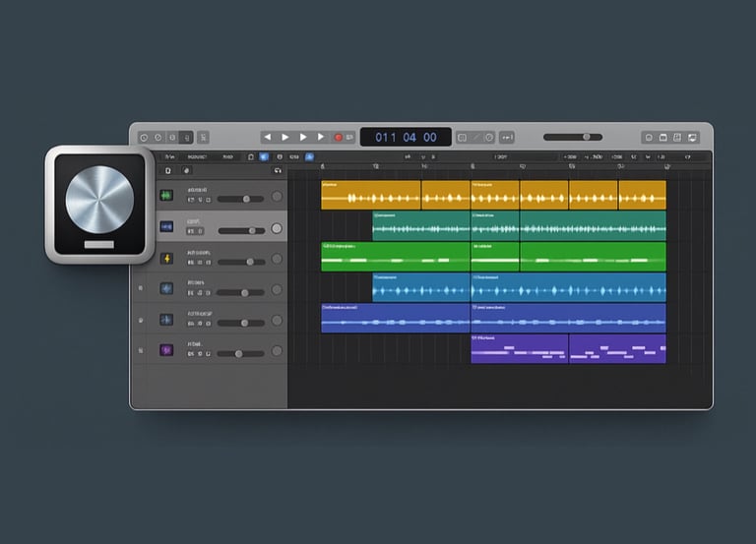Click the round dial icon left of the headphones icon
Image resolution: width=756 pixels, height=544 pixels.
186,170
